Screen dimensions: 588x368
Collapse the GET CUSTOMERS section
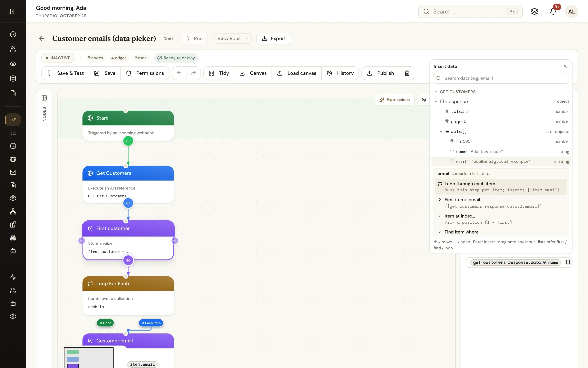coord(436,92)
